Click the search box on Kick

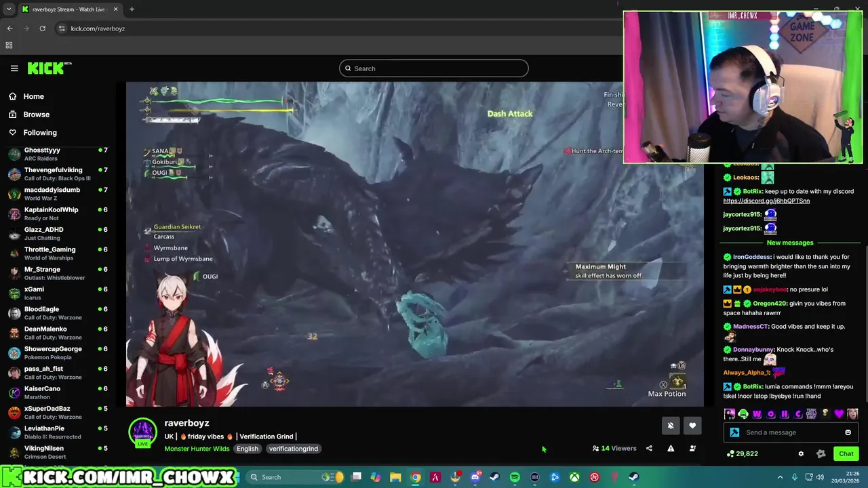(434, 68)
